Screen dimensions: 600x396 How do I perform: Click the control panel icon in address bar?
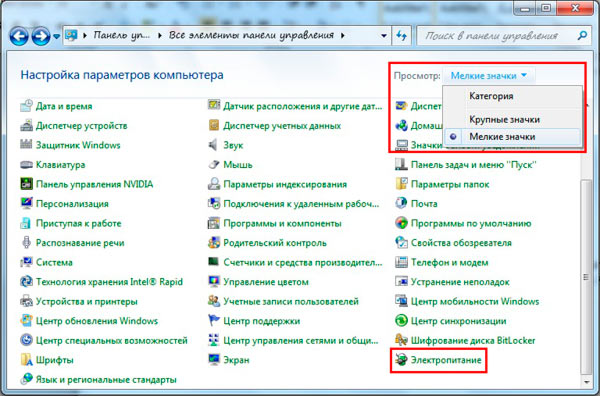tap(71, 36)
